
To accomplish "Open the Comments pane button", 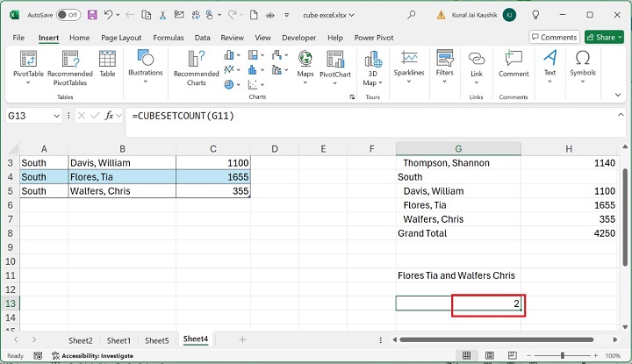I will click(554, 38).
